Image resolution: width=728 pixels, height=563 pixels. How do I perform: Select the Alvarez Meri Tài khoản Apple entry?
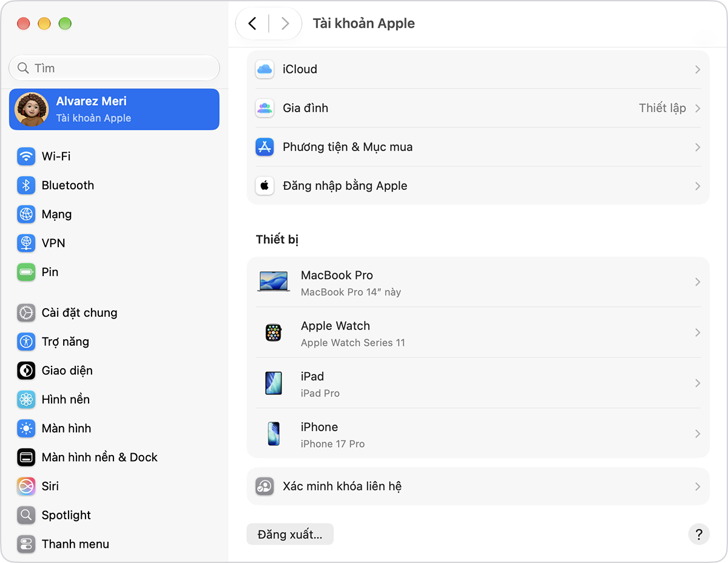pyautogui.click(x=114, y=109)
